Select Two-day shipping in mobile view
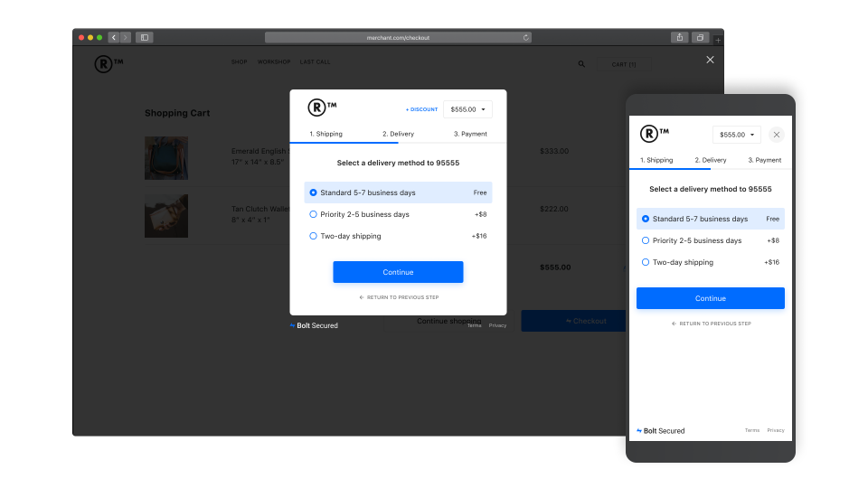Image resolution: width=868 pixels, height=488 pixels. click(711, 262)
